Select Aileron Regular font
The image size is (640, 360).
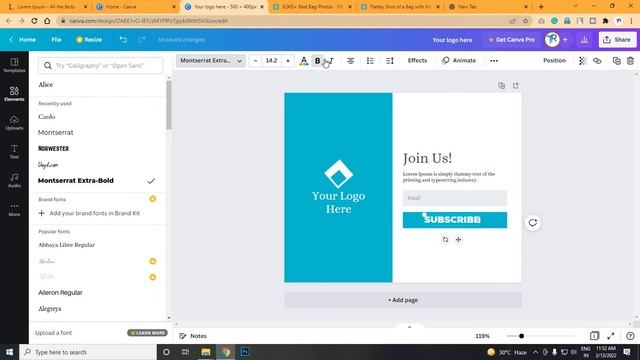tap(60, 293)
